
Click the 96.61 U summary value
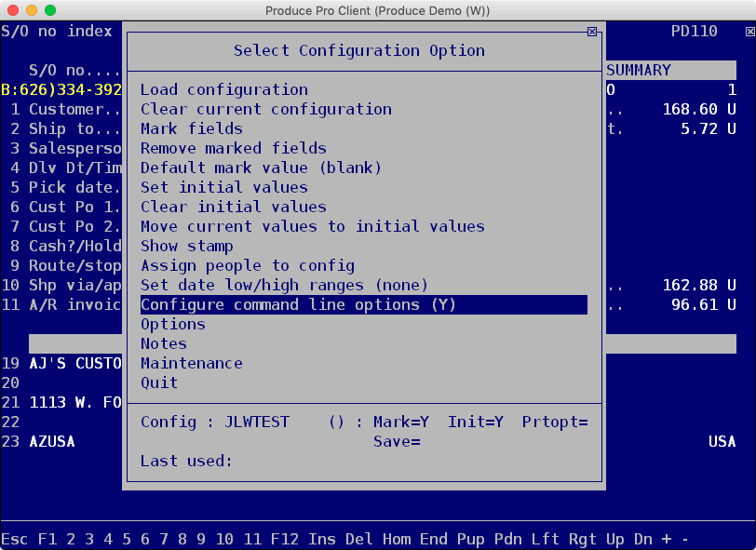pos(704,304)
